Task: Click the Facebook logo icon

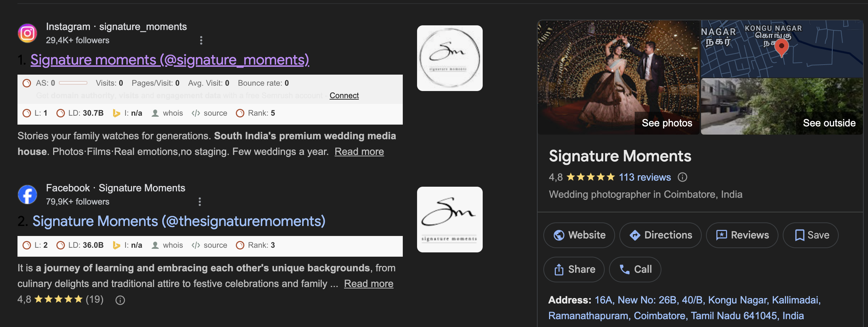Action: click(x=27, y=195)
